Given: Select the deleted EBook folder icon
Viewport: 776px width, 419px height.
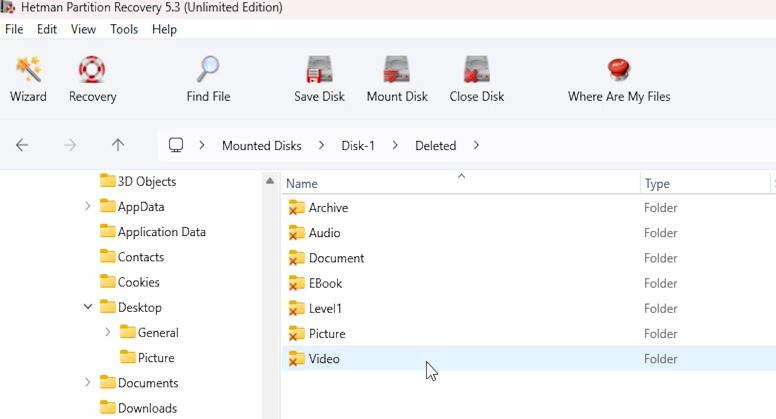Looking at the screenshot, I should tap(296, 283).
